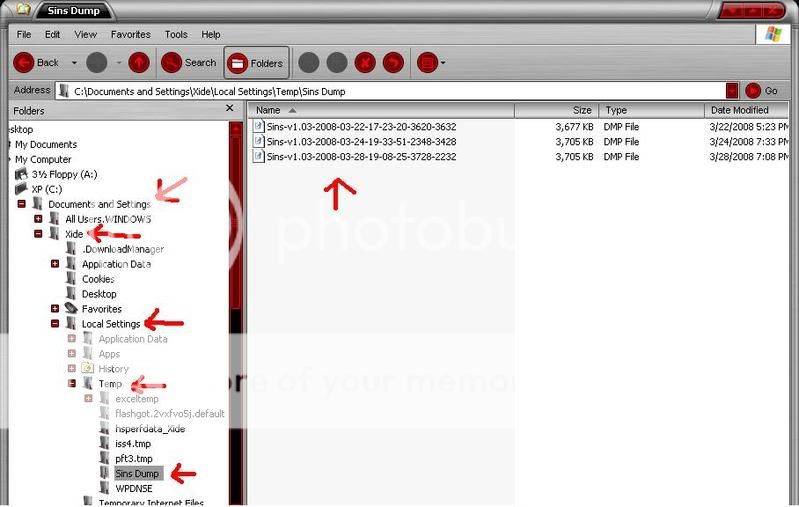Open the address bar dropdown

pos(732,91)
